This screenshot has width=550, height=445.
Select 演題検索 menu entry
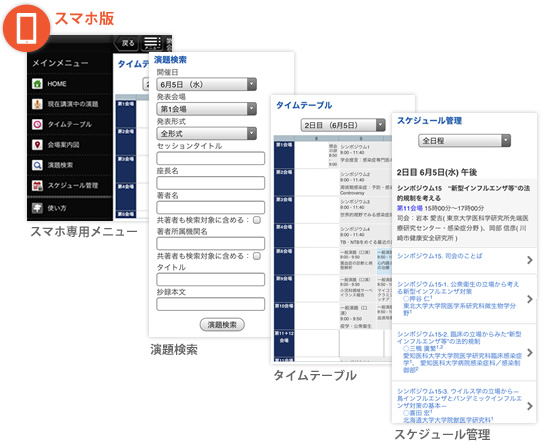pyautogui.click(x=70, y=165)
